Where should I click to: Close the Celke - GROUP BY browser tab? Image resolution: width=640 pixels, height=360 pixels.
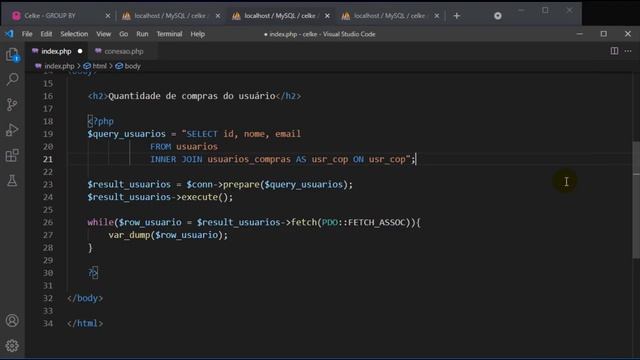(108, 16)
